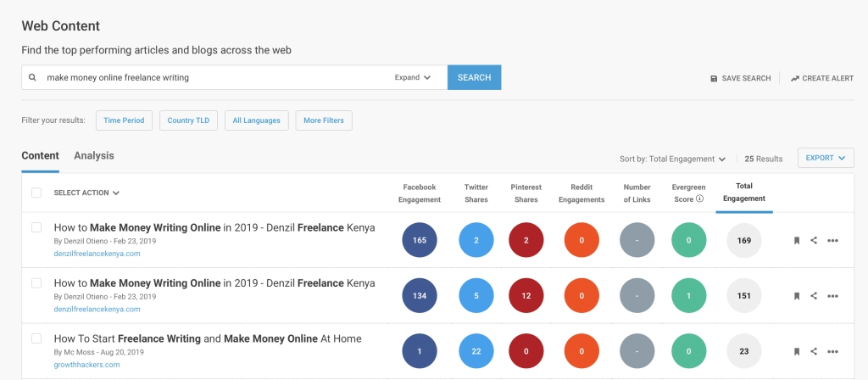Open the three-dot menu for the growthhackers.com article
The width and height of the screenshot is (868, 380).
coord(832,351)
